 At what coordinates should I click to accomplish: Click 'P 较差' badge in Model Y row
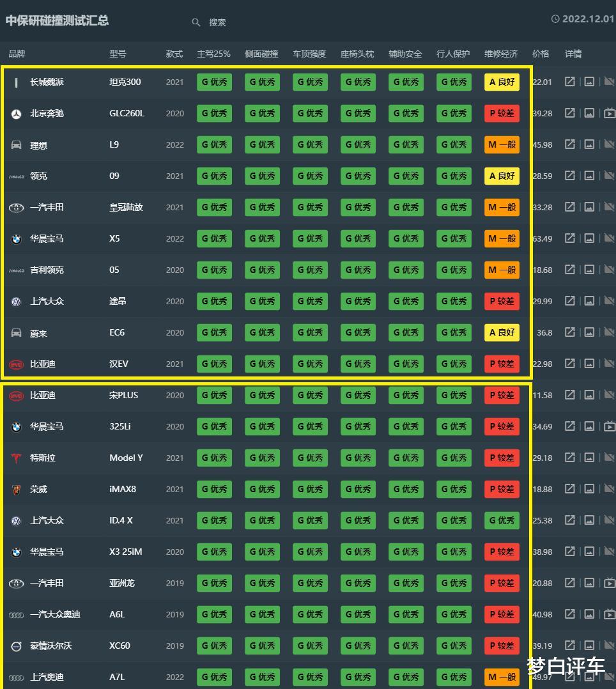click(502, 458)
